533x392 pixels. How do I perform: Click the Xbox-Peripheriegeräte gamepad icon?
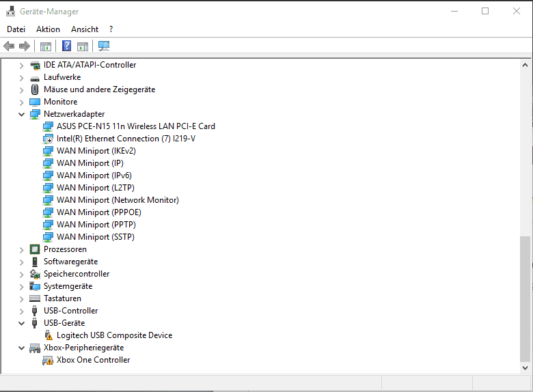(x=35, y=348)
